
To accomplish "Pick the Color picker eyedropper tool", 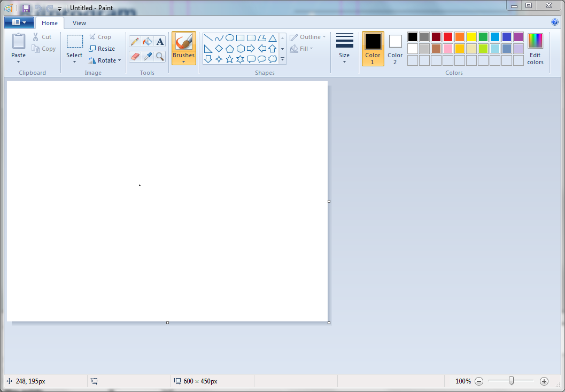I will pyautogui.click(x=148, y=56).
